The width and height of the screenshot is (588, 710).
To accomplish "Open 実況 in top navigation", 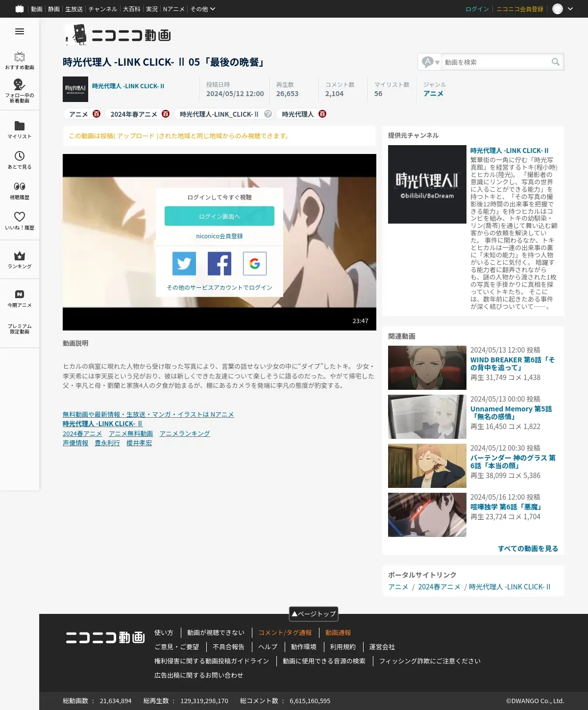I will click(x=152, y=9).
